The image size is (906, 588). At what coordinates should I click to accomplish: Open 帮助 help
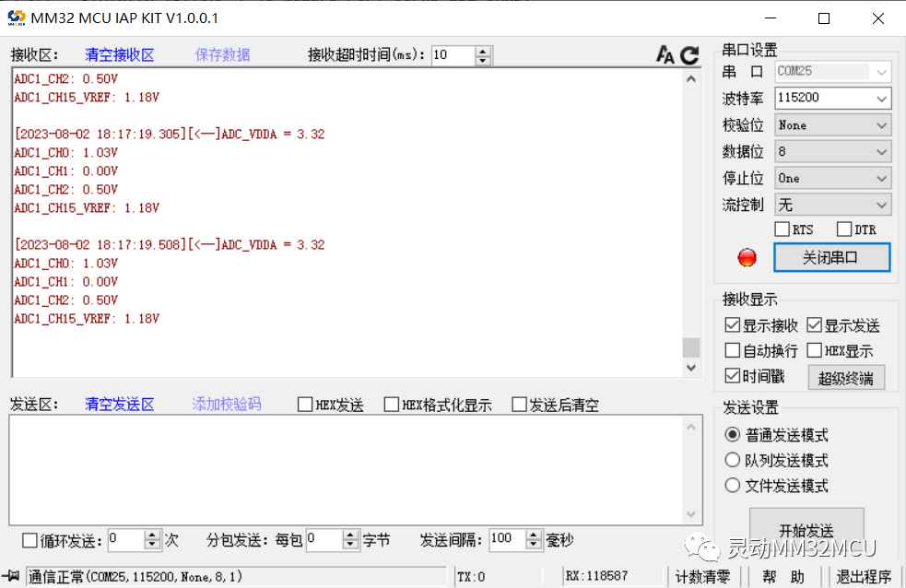(x=782, y=576)
